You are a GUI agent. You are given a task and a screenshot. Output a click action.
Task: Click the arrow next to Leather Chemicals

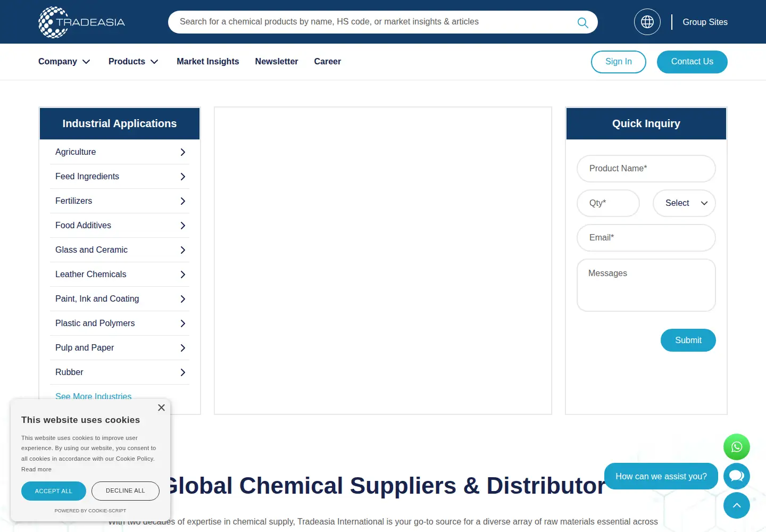point(182,275)
